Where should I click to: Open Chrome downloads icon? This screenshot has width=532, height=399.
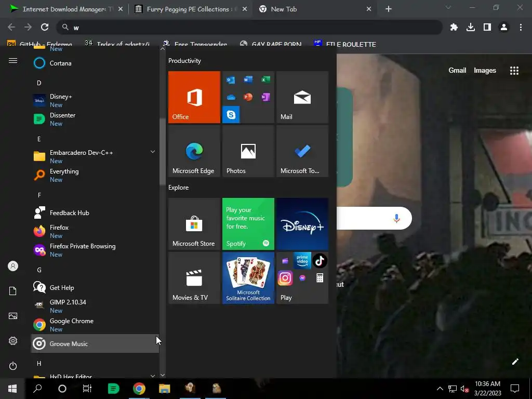click(x=471, y=27)
